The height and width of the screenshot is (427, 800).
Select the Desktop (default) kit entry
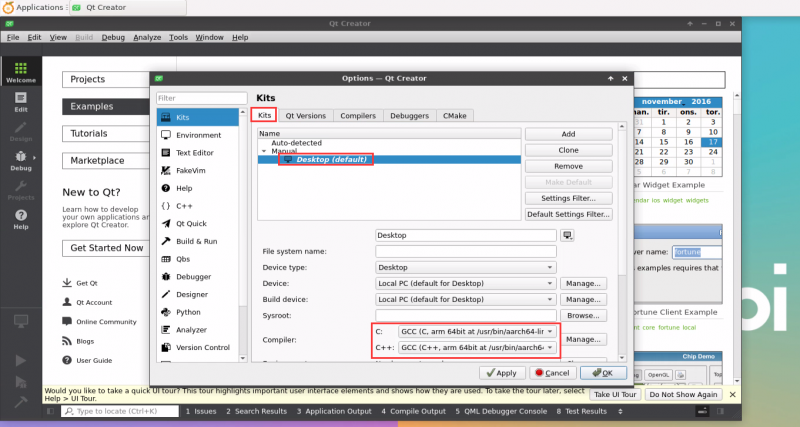click(x=330, y=159)
